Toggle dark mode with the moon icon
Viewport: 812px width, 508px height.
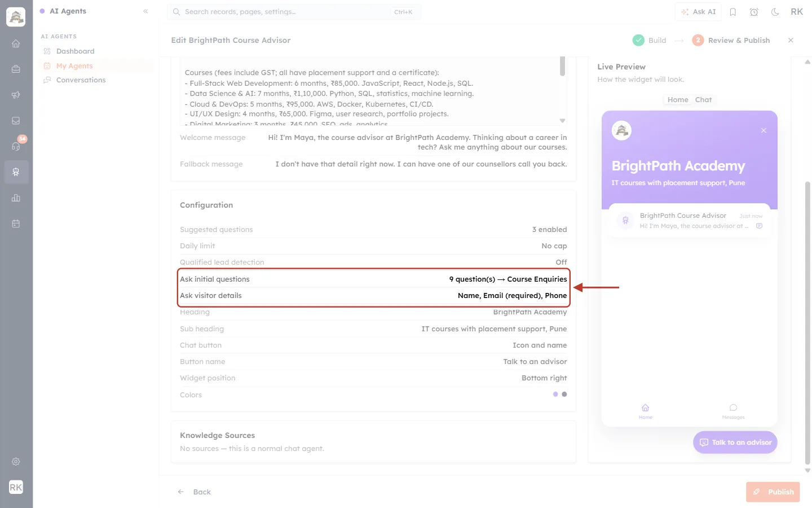point(775,12)
